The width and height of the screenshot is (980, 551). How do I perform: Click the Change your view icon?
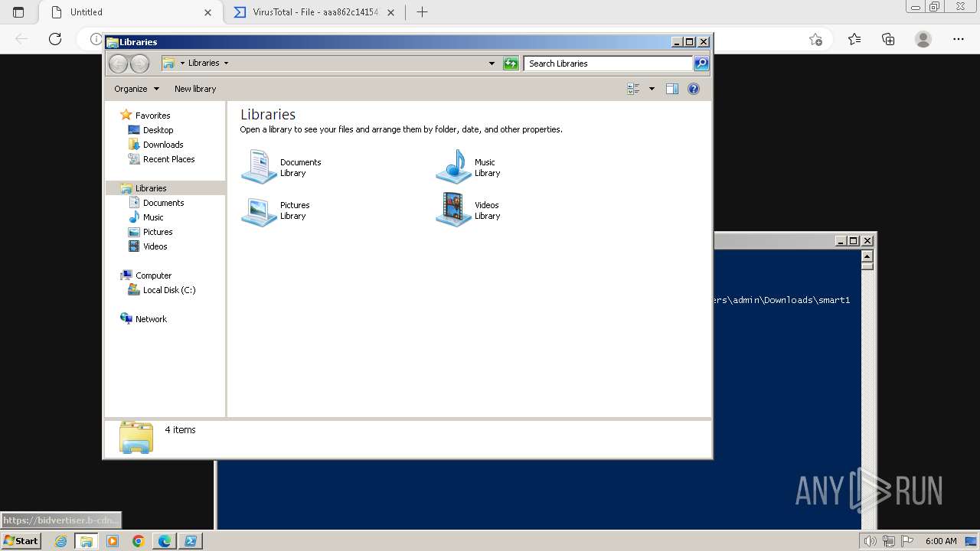(633, 89)
